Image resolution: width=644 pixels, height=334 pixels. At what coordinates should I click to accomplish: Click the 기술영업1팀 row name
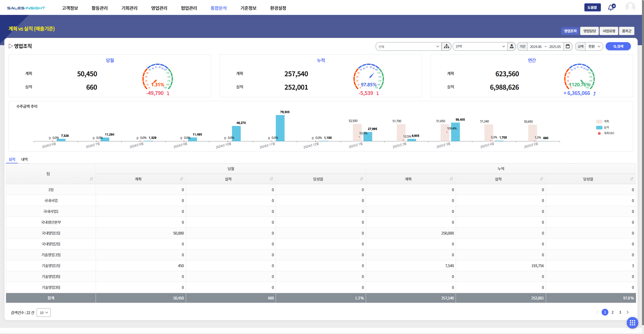pyautogui.click(x=51, y=266)
